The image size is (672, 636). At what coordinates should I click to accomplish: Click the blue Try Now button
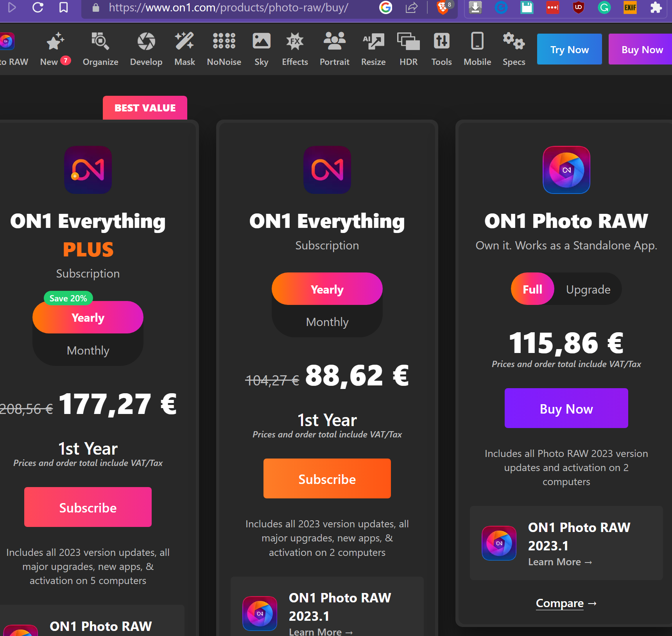[x=569, y=49]
